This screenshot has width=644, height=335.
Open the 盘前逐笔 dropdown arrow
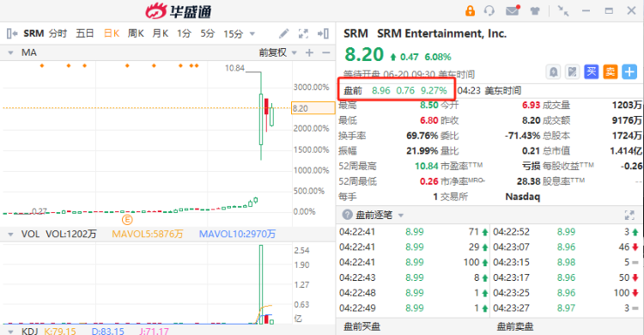click(x=401, y=216)
